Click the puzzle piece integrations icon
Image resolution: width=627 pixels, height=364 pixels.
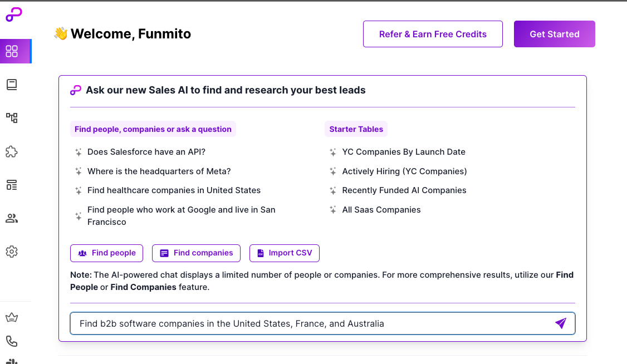pyautogui.click(x=12, y=151)
